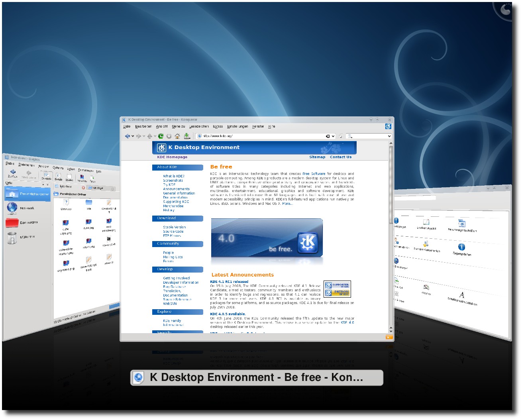Click Supporter of KDE badge
The height and width of the screenshot is (420, 522).
[337, 285]
